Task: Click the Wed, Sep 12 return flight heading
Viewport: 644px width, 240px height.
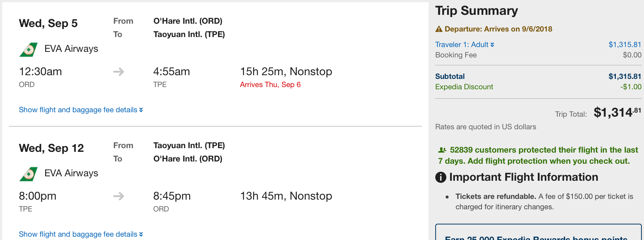Action: click(51, 149)
